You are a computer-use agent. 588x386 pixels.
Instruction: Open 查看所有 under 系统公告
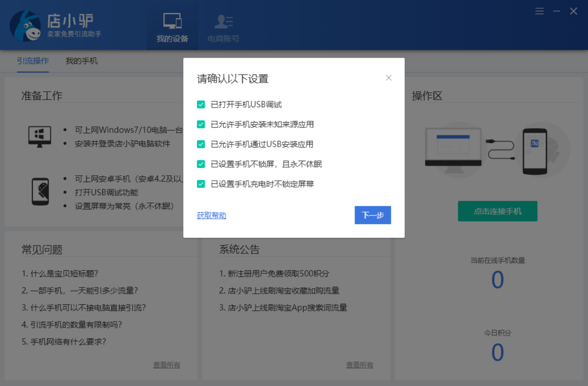click(x=360, y=365)
